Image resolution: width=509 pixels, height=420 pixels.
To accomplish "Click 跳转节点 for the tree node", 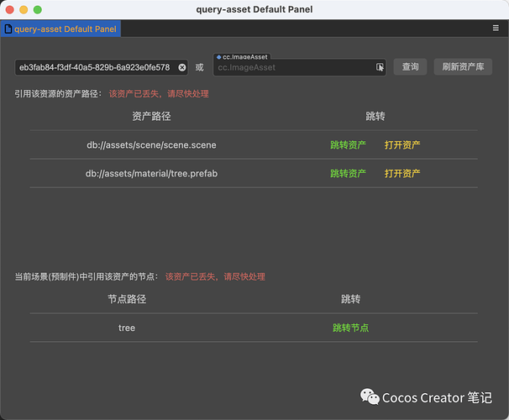I will 350,328.
